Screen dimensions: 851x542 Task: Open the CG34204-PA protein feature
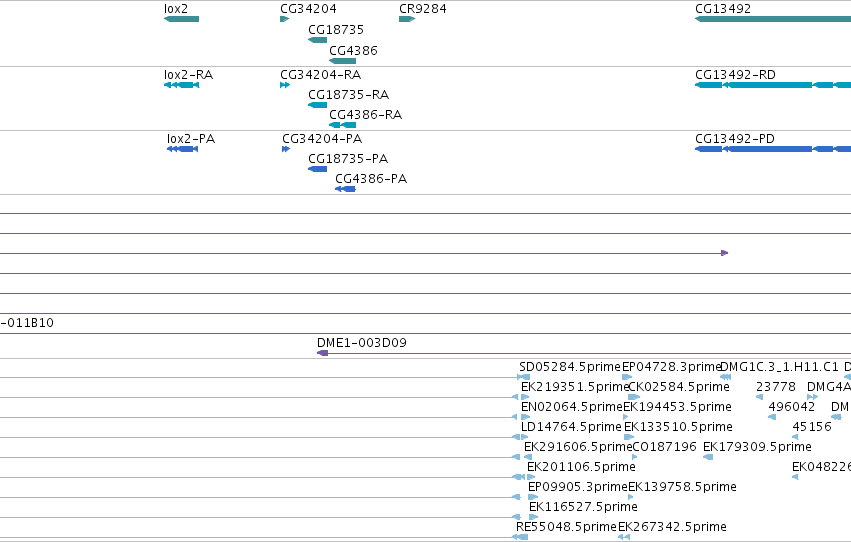(286, 149)
